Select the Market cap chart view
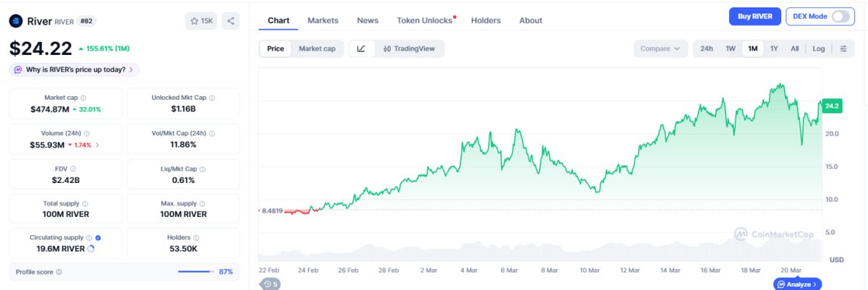 point(317,48)
